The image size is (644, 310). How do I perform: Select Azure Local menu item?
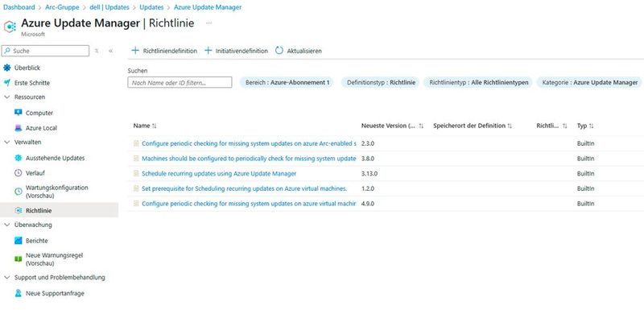[42, 128]
